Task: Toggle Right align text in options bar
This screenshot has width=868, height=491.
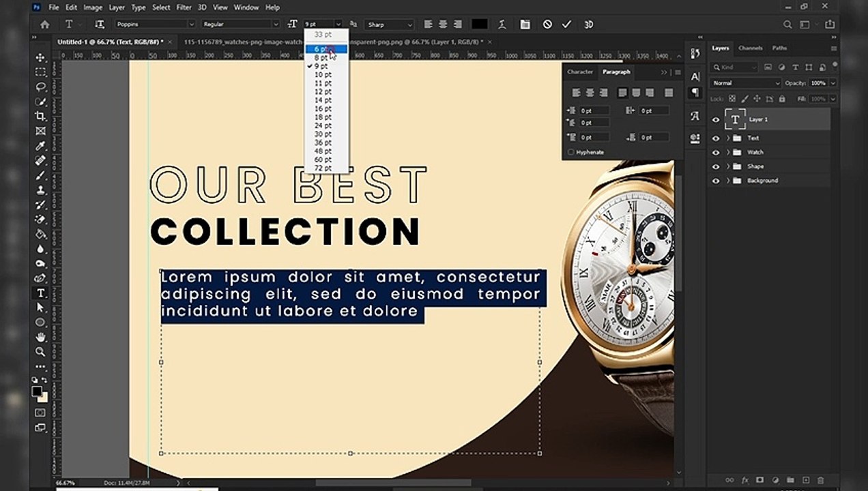Action: pyautogui.click(x=458, y=24)
